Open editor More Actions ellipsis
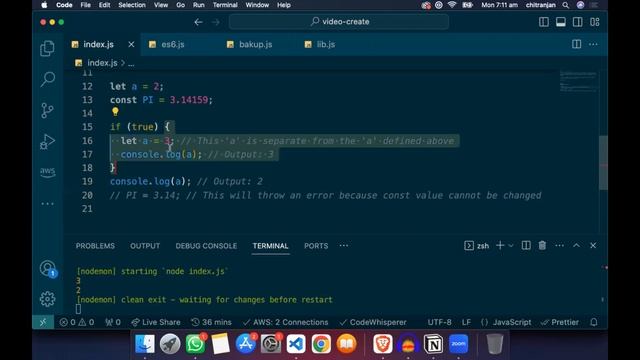The height and width of the screenshot is (360, 640). pyautogui.click(x=593, y=44)
